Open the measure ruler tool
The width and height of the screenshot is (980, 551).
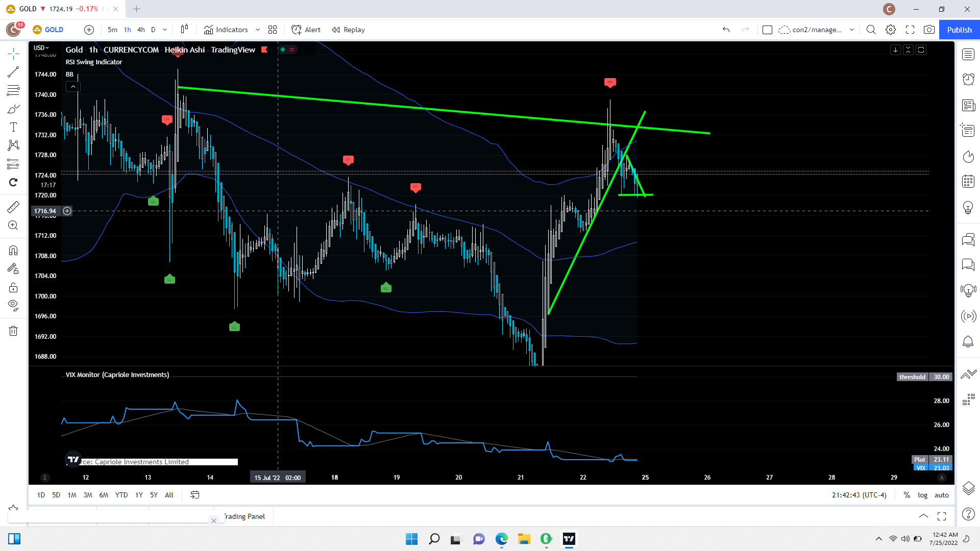(13, 207)
